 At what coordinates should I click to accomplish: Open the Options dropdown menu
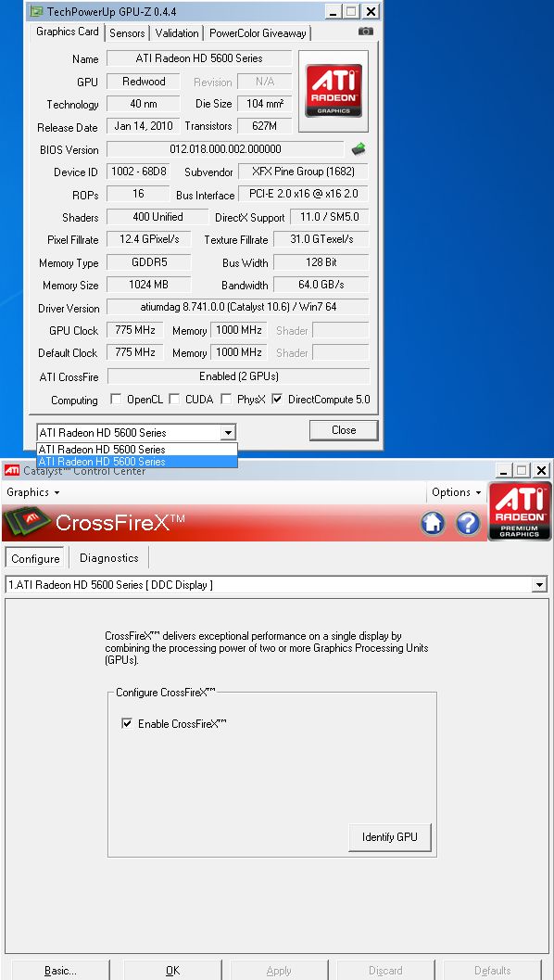coord(456,492)
